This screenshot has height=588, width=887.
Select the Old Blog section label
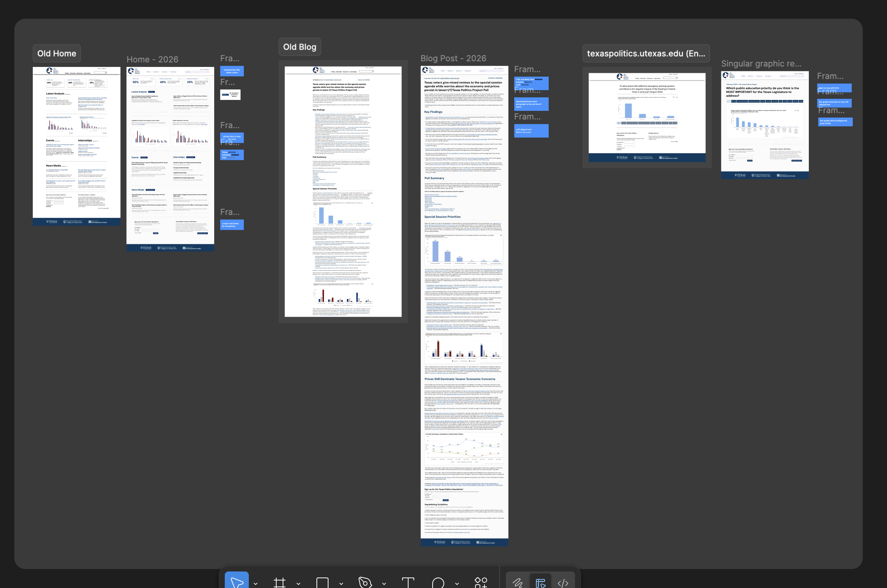pos(300,47)
